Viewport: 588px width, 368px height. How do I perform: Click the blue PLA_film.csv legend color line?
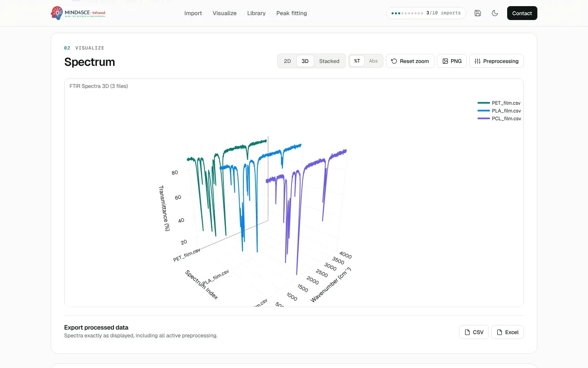click(483, 111)
